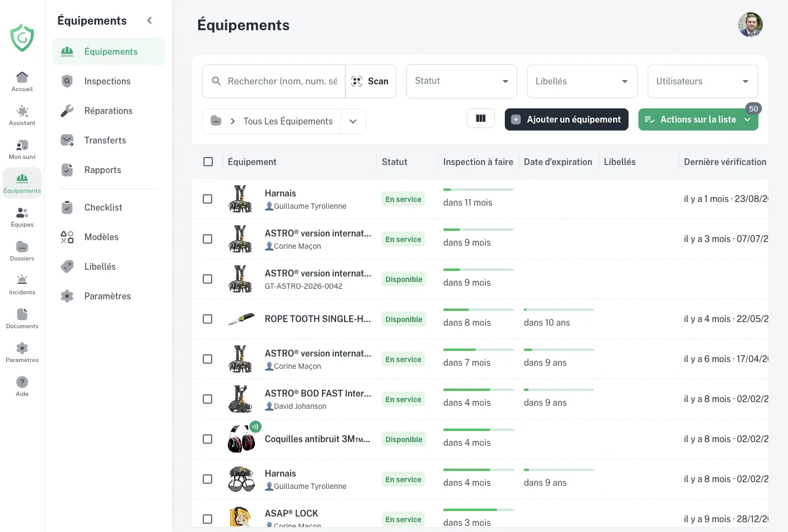Check the first Harnais row checkbox
This screenshot has height=532, width=788.
point(207,199)
